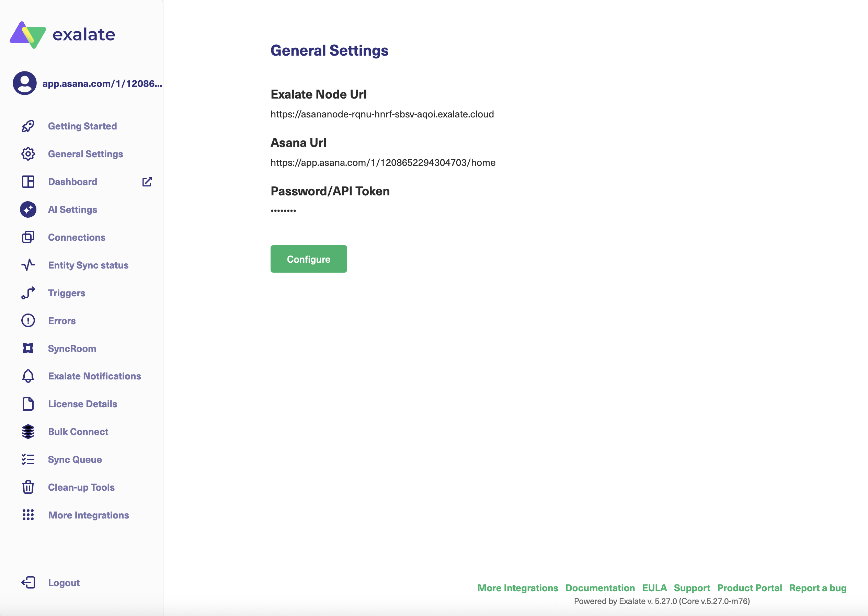Click the bell icon for Exalate Notifications
This screenshot has height=616, width=868.
point(28,376)
